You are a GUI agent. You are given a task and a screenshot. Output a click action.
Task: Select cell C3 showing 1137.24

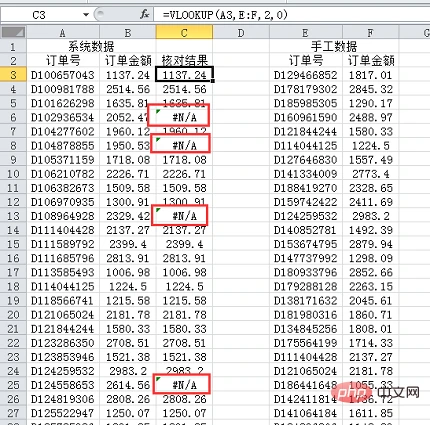184,75
